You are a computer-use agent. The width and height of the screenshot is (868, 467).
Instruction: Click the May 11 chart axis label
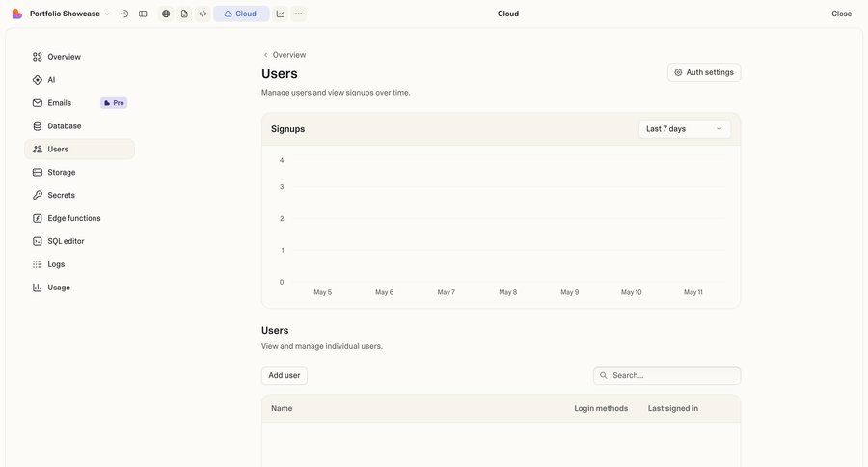click(693, 292)
